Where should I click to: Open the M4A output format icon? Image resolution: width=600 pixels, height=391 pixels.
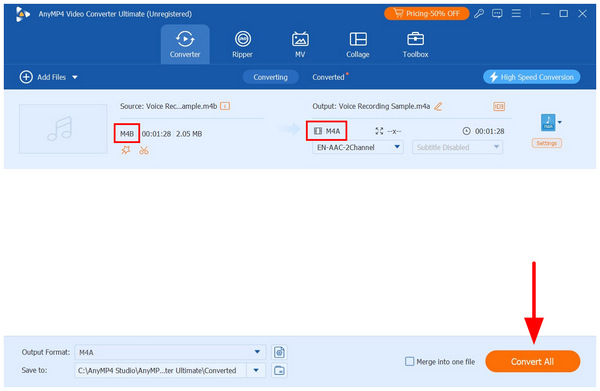(x=548, y=122)
